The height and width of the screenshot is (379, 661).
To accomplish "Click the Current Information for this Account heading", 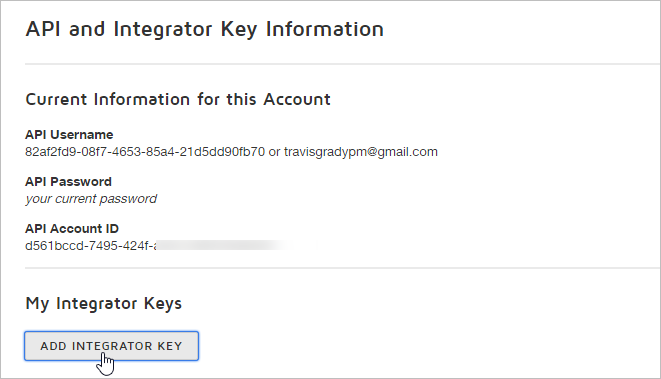I will 178,99.
